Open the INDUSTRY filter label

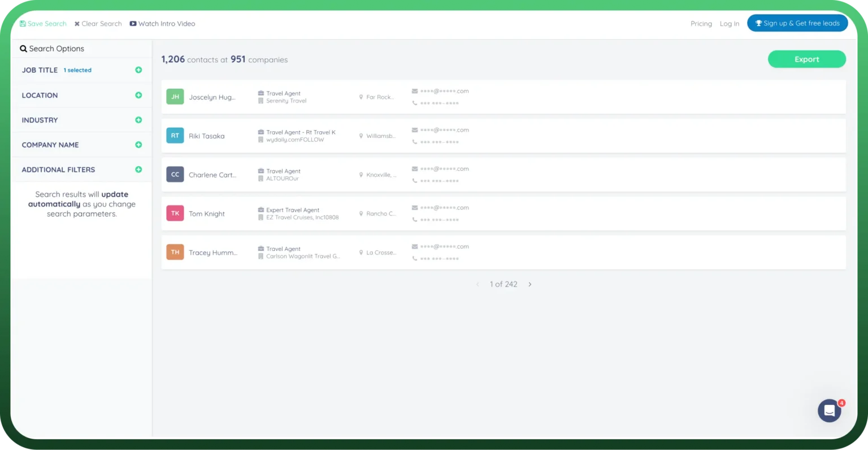[40, 120]
